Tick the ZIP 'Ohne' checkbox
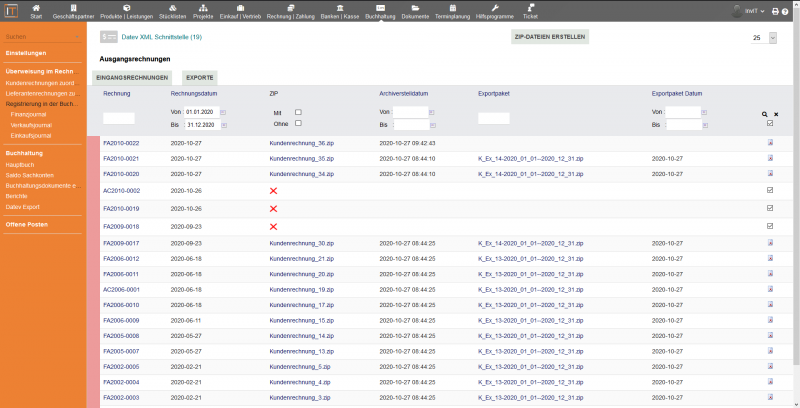The image size is (800, 408). (298, 123)
